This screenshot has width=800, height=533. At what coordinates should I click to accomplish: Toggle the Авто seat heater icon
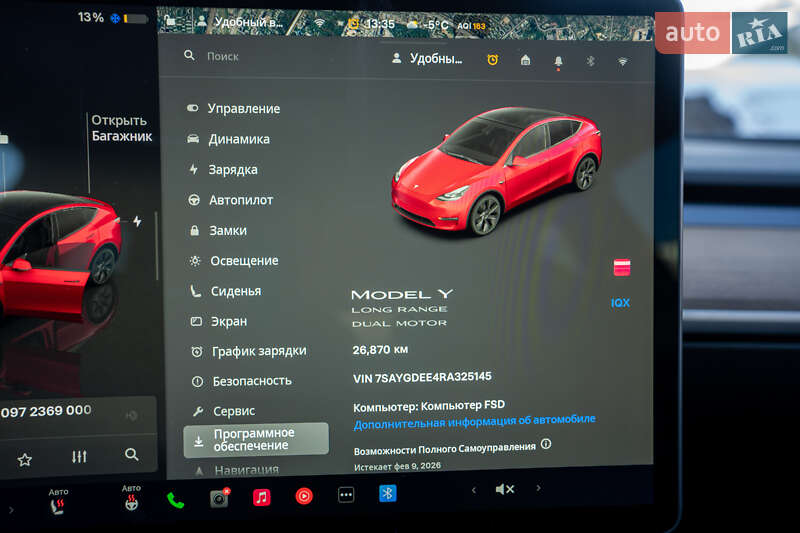click(58, 501)
